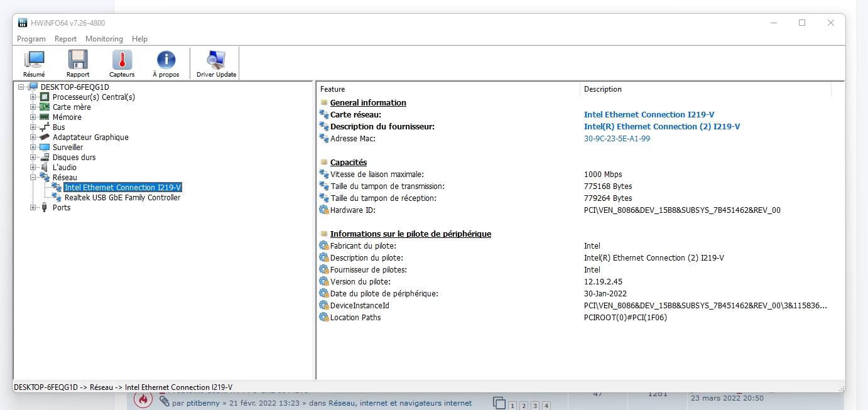868x410 pixels.
Task: Go to page 4 in background forum topic
Action: coord(546,406)
